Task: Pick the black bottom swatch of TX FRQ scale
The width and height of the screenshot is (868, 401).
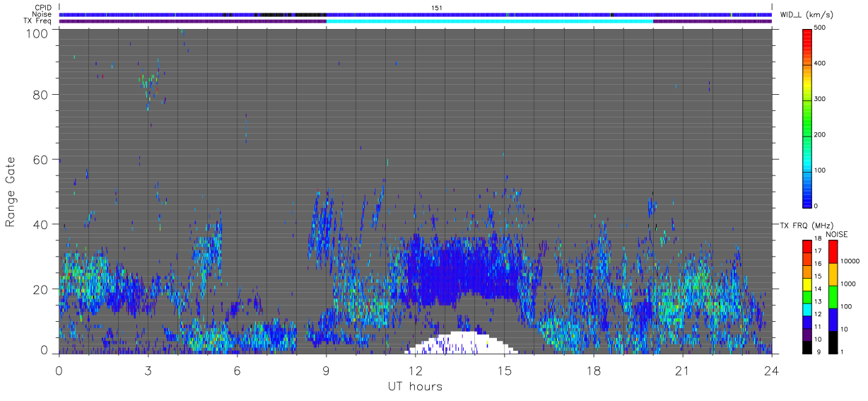Action: pos(808,347)
